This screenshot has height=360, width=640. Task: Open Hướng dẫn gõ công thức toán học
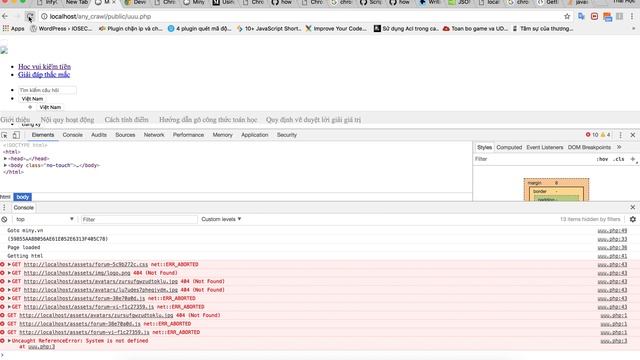[x=208, y=120]
